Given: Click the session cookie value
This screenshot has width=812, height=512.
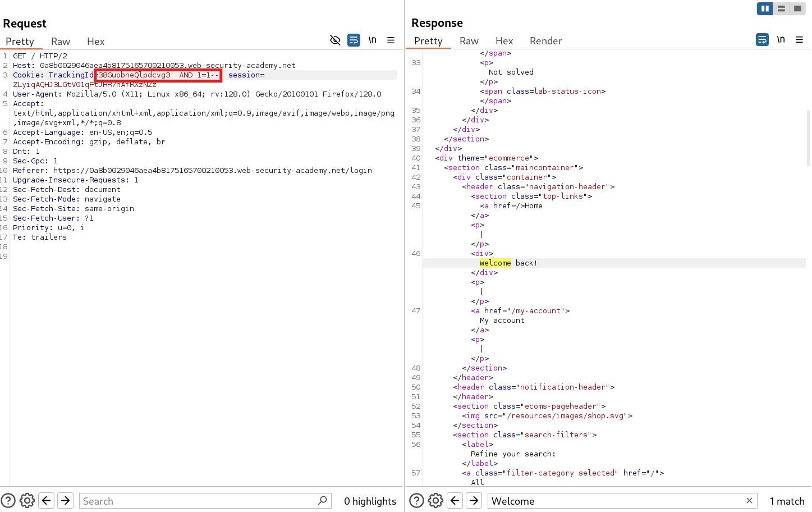Looking at the screenshot, I should 85,84.
